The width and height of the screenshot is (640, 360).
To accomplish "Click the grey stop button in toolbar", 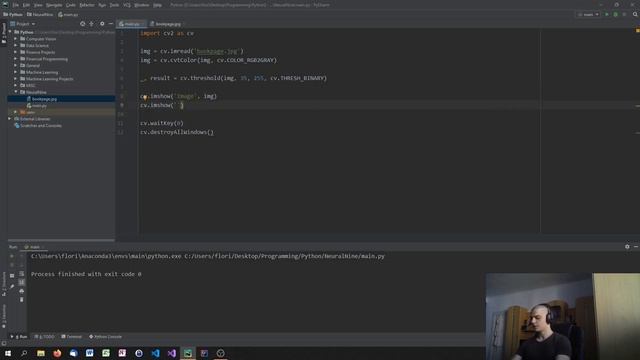I will tap(624, 14).
